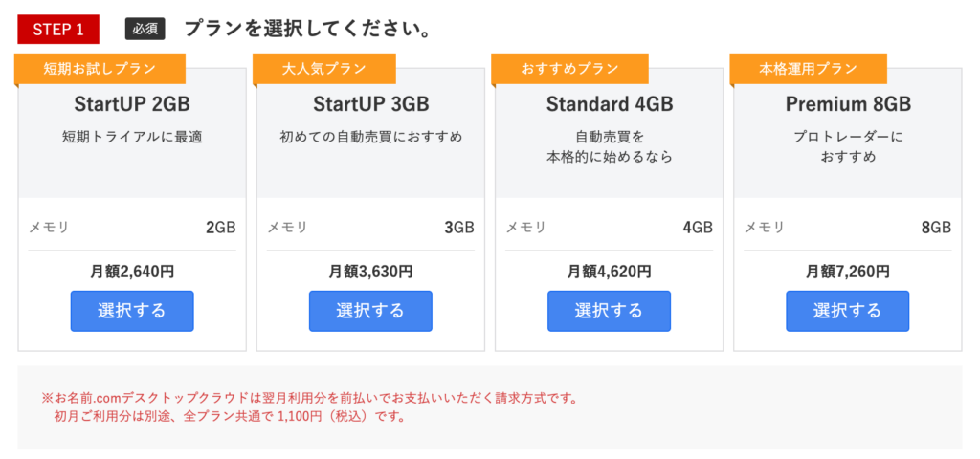
Task: Click the 月額4,620円 price text
Action: pos(609,272)
